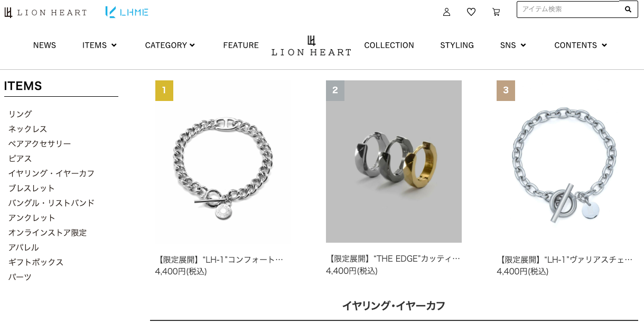Go to the STYLING page

pos(457,45)
